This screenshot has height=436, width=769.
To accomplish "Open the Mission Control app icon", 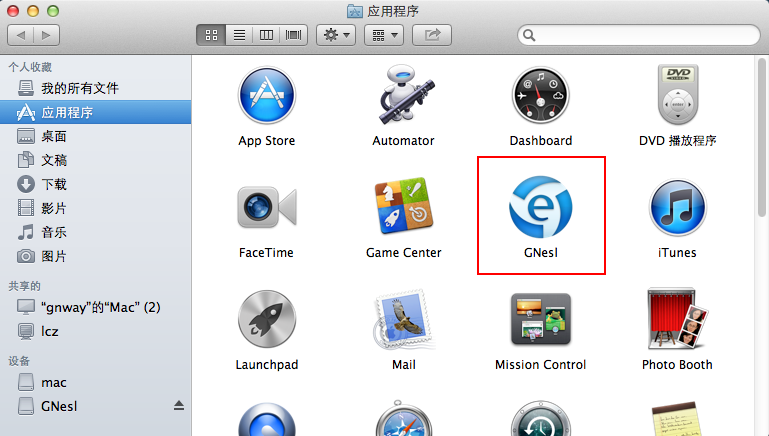I will click(x=540, y=320).
